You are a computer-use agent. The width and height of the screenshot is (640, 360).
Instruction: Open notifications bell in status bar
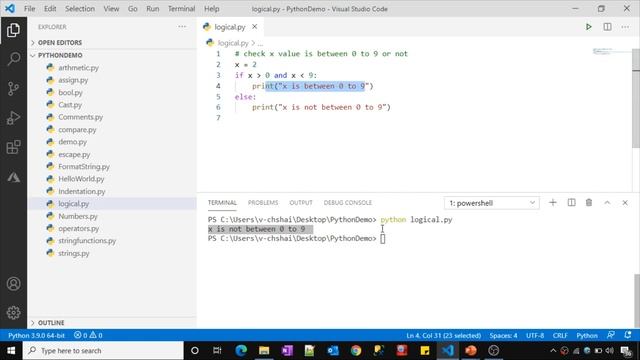pos(628,335)
